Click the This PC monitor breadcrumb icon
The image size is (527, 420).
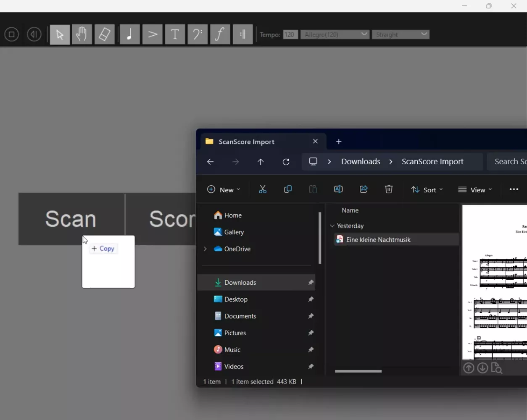point(313,162)
